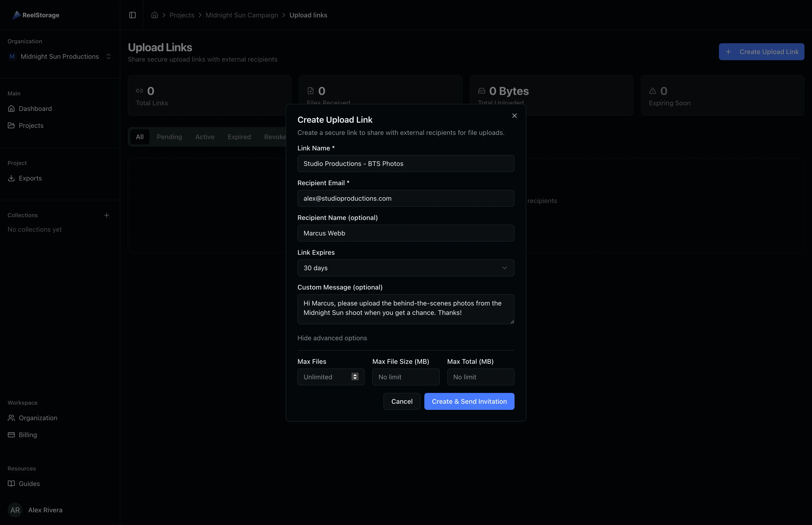Open the Alex Rivera profile avatar
Image resolution: width=812 pixels, height=525 pixels.
(15, 510)
